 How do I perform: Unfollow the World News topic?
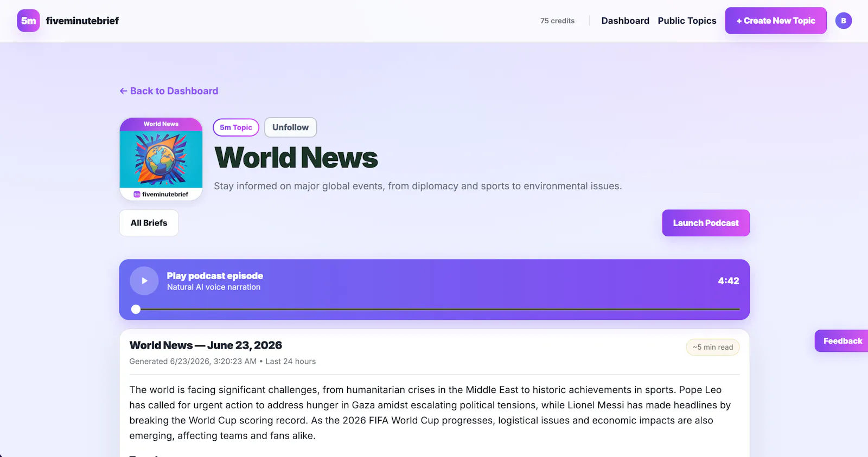click(x=290, y=127)
